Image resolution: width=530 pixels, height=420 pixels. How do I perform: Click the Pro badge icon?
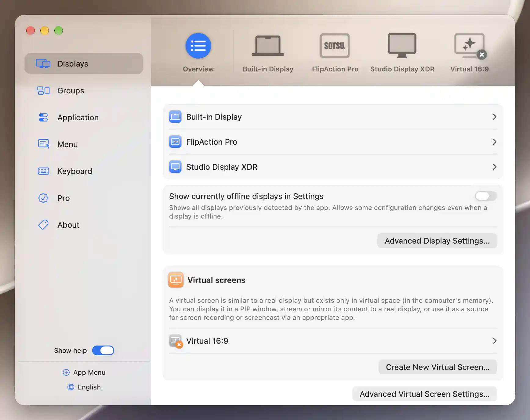click(x=43, y=198)
